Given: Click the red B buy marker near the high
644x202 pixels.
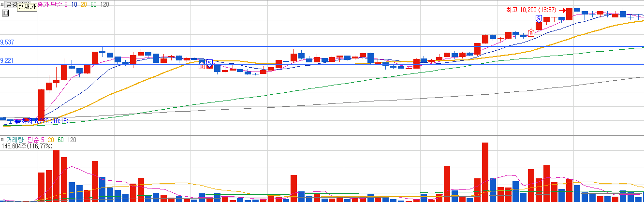Looking at the screenshot, I should pos(531,33).
